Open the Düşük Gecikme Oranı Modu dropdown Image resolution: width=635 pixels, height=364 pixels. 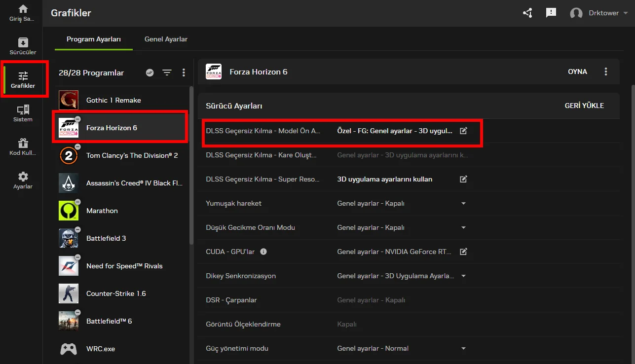click(463, 227)
